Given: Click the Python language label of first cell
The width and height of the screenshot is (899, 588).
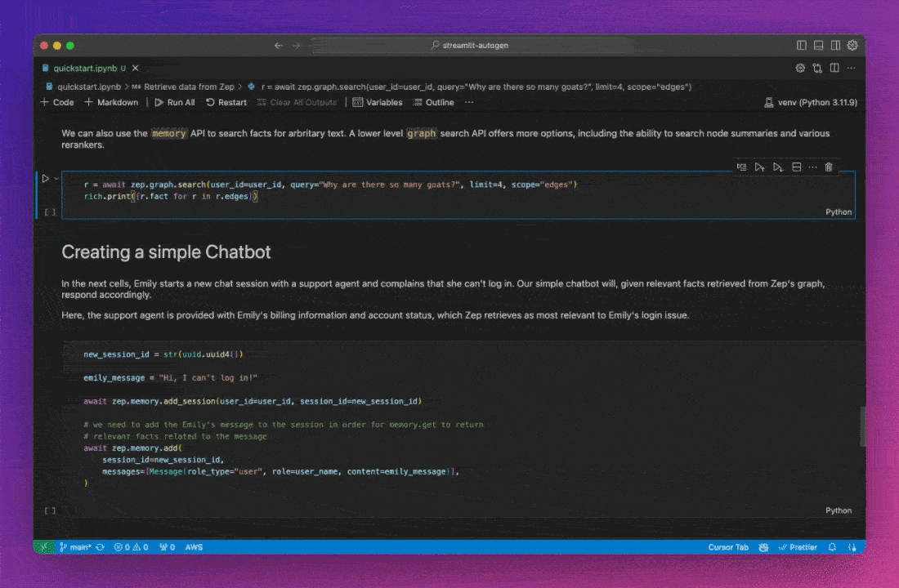Looking at the screenshot, I should point(839,212).
